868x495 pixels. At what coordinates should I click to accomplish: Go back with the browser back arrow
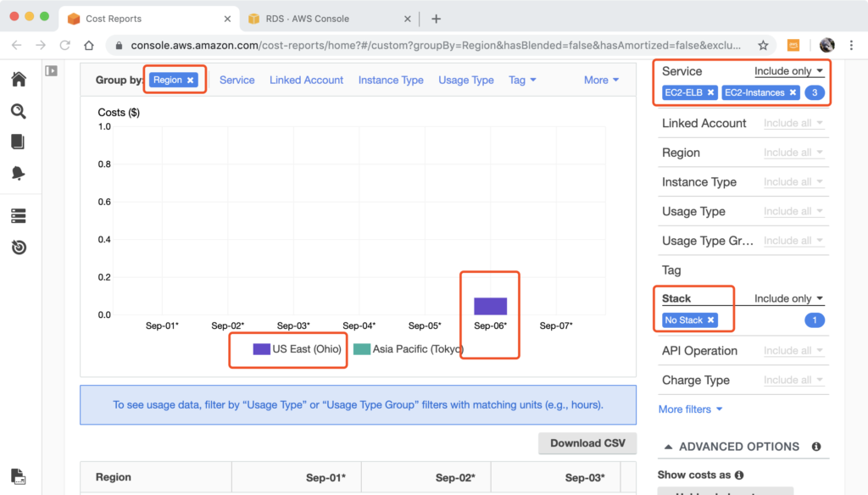point(17,46)
